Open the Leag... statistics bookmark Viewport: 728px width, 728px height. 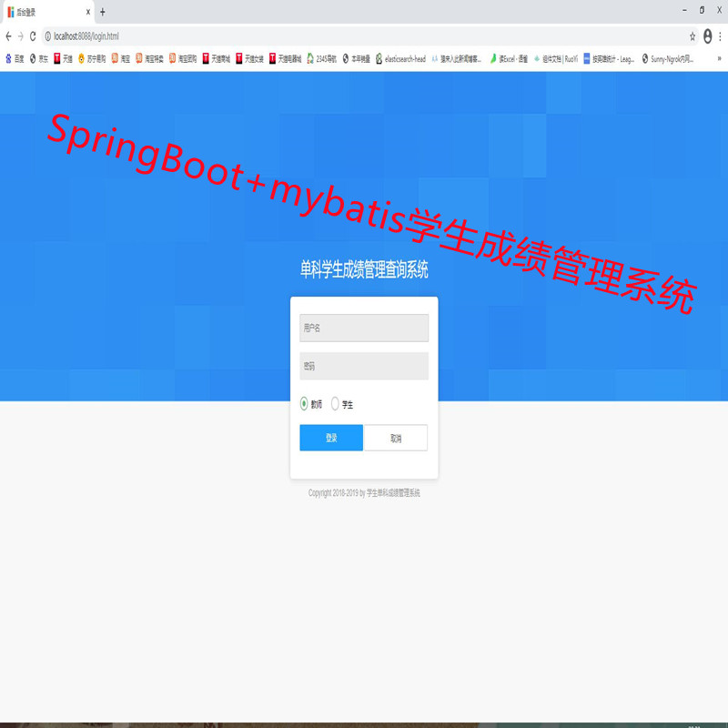609,58
